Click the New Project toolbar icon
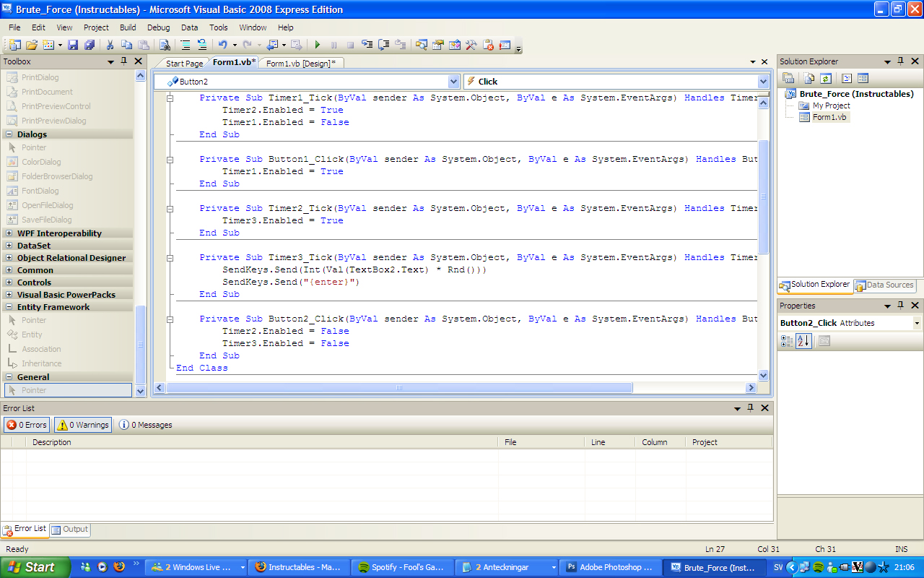The image size is (924, 578). (14, 45)
